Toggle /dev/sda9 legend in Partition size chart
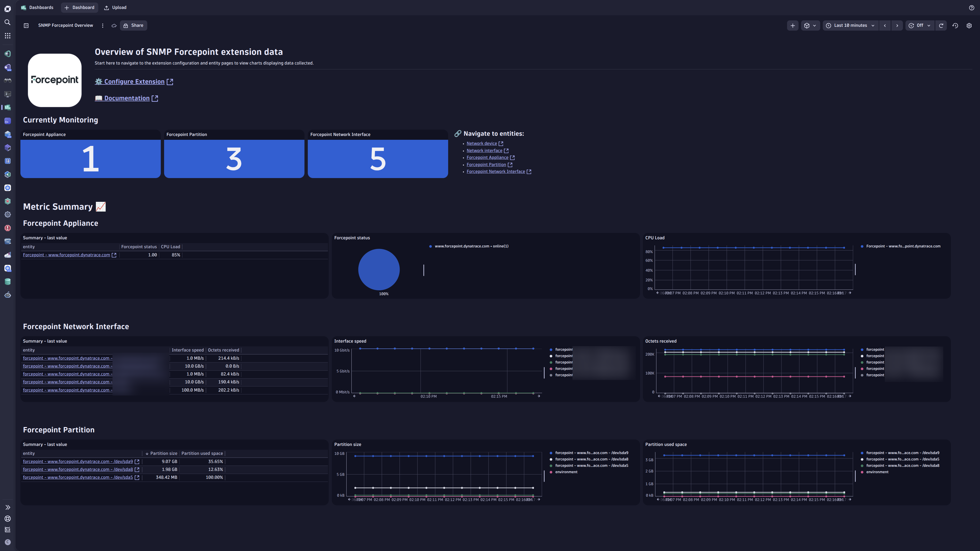This screenshot has height=551, width=980. pyautogui.click(x=589, y=453)
